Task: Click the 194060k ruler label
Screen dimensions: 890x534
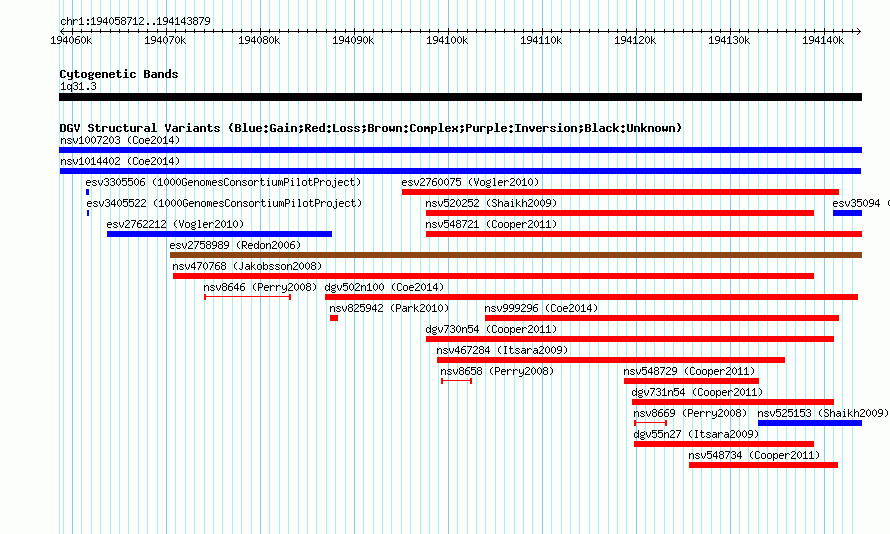Action: coord(72,40)
